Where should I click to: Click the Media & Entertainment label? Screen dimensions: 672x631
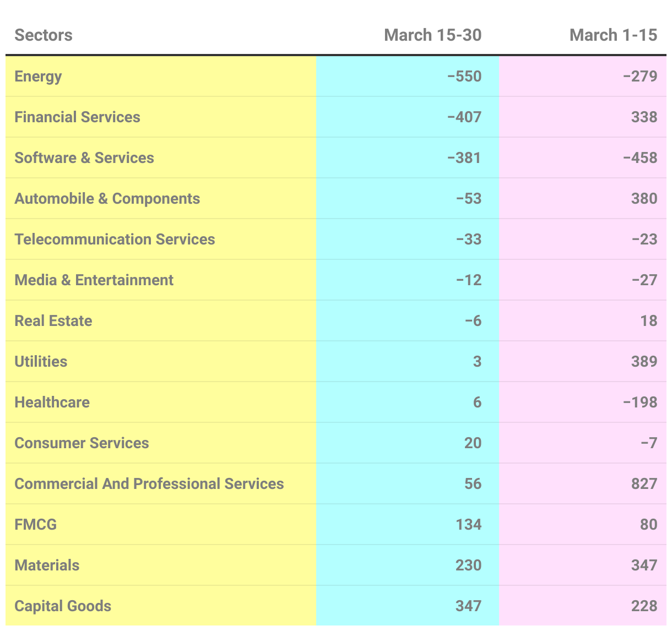point(94,280)
